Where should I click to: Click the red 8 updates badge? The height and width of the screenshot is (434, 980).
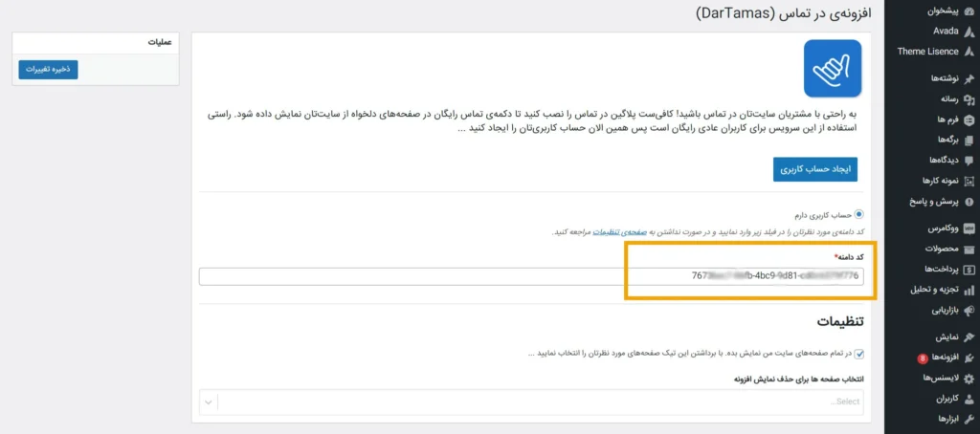pos(922,358)
